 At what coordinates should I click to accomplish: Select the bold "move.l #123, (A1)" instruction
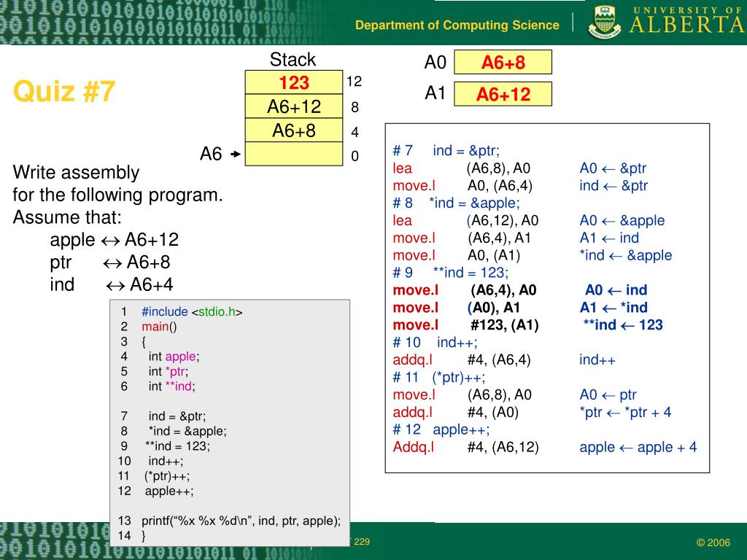click(466, 324)
